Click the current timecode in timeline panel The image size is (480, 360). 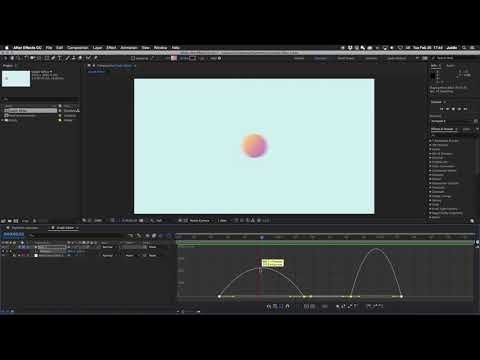tap(13, 235)
